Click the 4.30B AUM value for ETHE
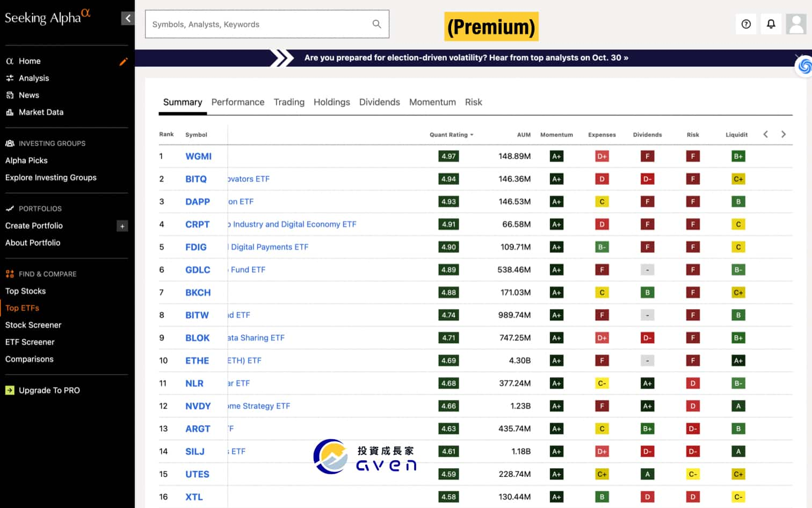This screenshot has height=508, width=812. point(519,361)
